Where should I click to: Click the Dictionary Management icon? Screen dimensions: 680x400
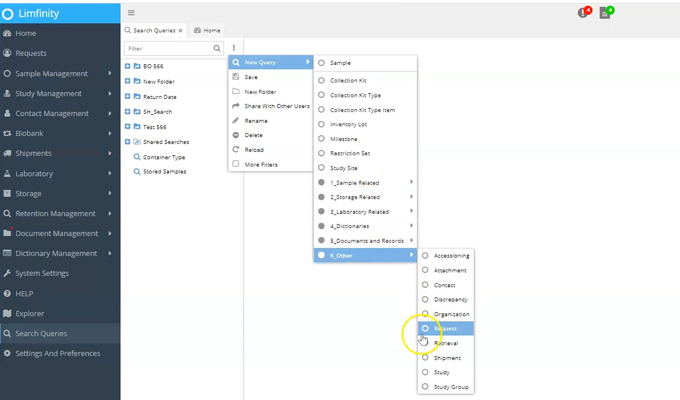point(7,253)
